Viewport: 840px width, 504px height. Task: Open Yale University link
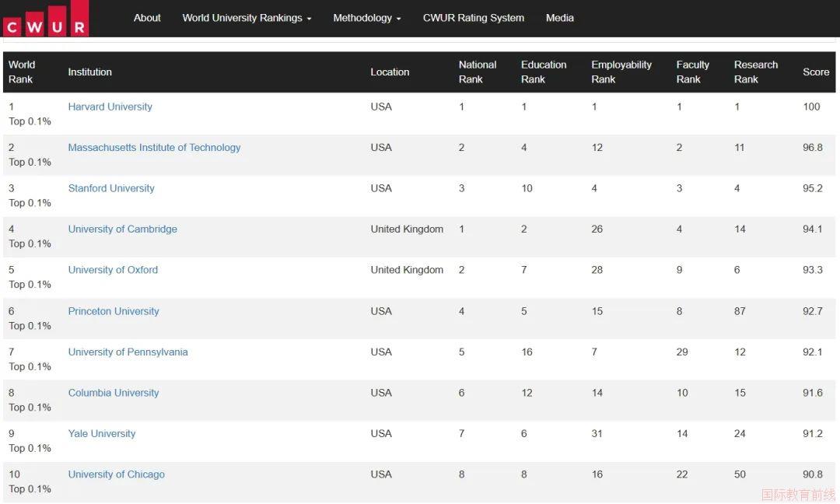click(101, 433)
